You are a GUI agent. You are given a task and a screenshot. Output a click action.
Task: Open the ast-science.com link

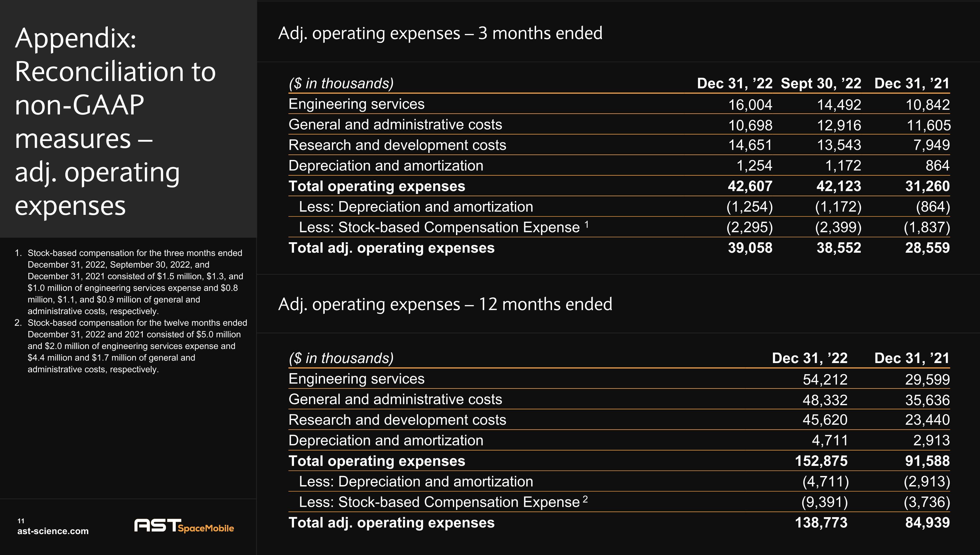click(x=53, y=531)
